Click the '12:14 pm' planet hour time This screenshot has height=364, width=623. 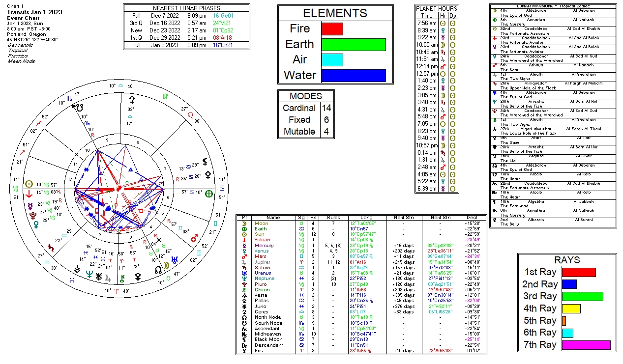pyautogui.click(x=427, y=66)
